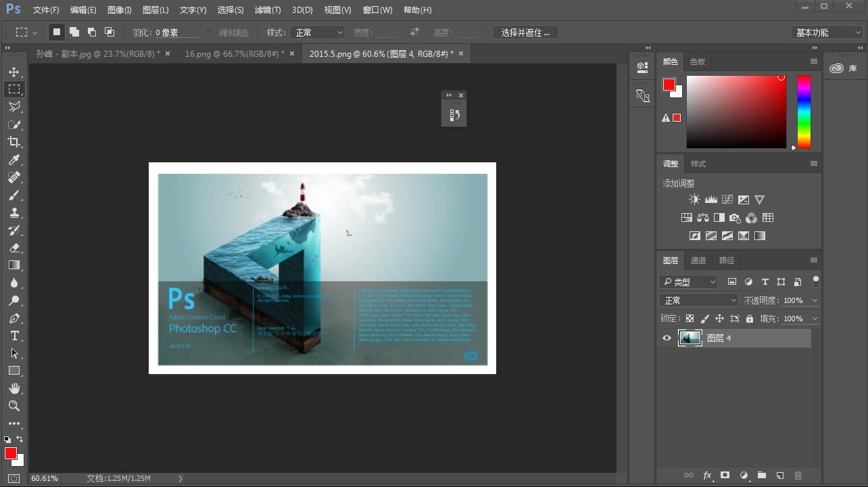Toggle lock transparent pixels

tap(690, 319)
